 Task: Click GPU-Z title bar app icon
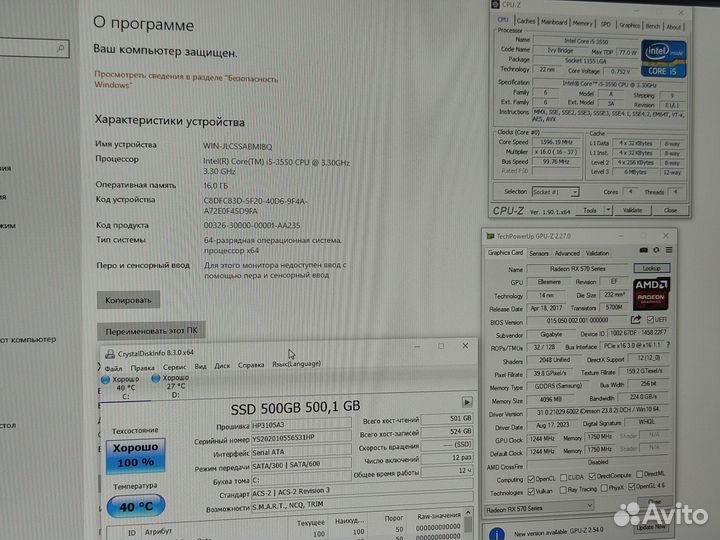490,236
